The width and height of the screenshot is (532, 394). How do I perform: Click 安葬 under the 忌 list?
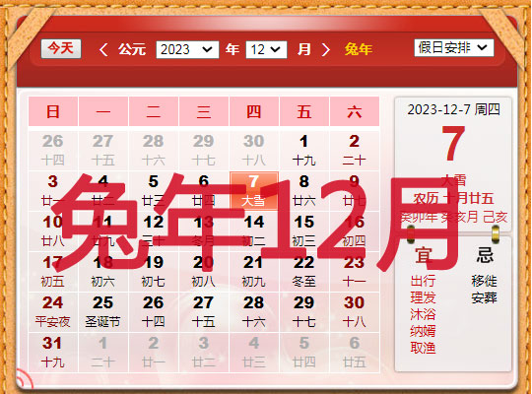pos(484,297)
